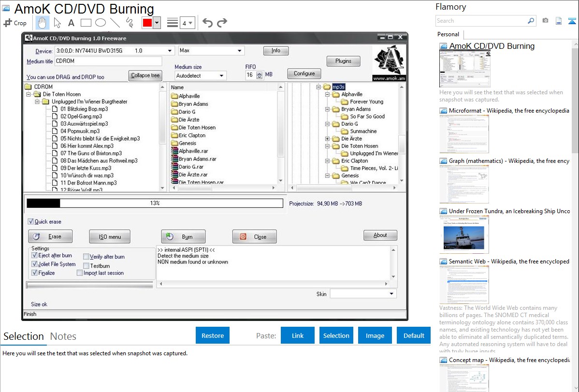579x392 pixels.
Task: Toggle Eject after burn checkbox
Action: (34, 255)
